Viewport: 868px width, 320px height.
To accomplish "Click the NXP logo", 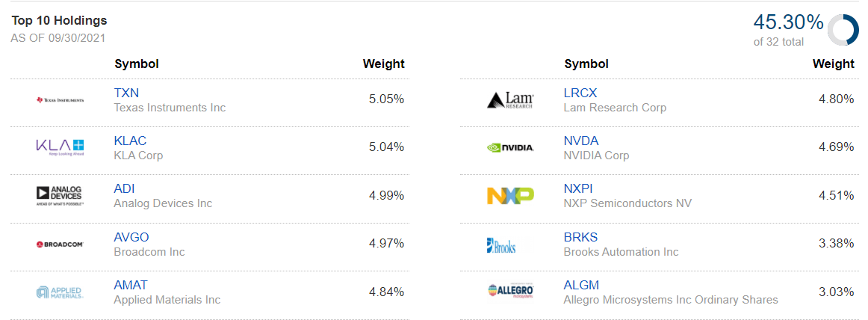I will pyautogui.click(x=509, y=195).
